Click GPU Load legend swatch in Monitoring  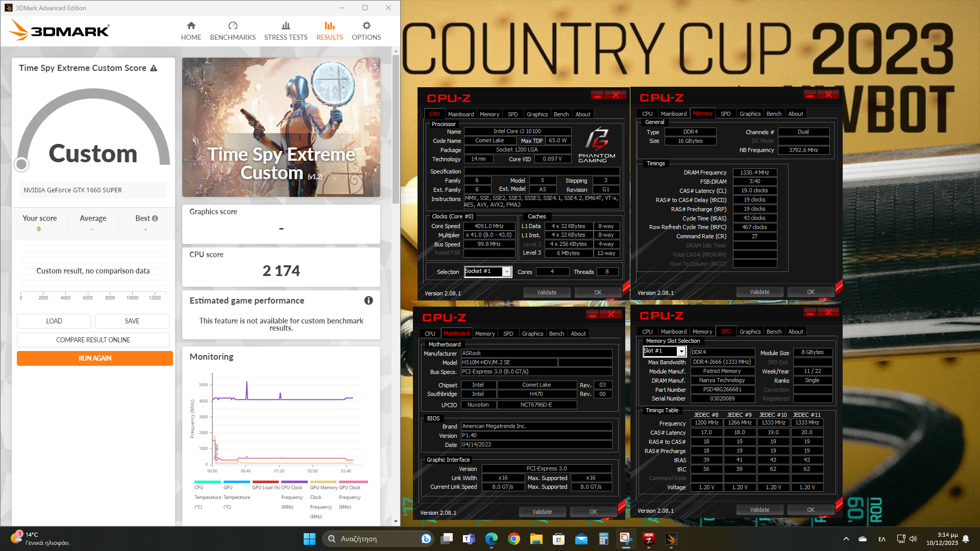point(265,482)
